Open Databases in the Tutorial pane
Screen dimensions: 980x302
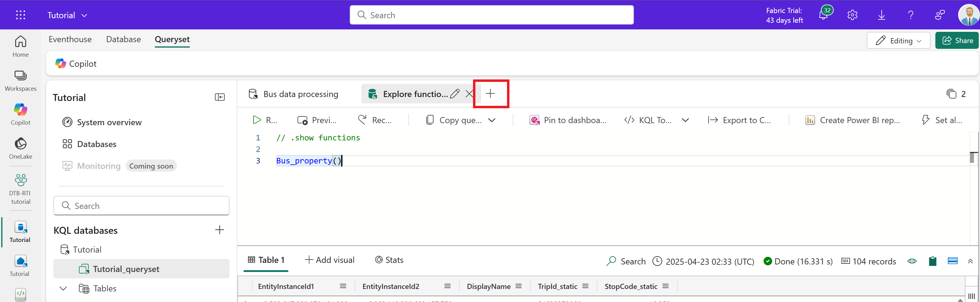coord(89,144)
